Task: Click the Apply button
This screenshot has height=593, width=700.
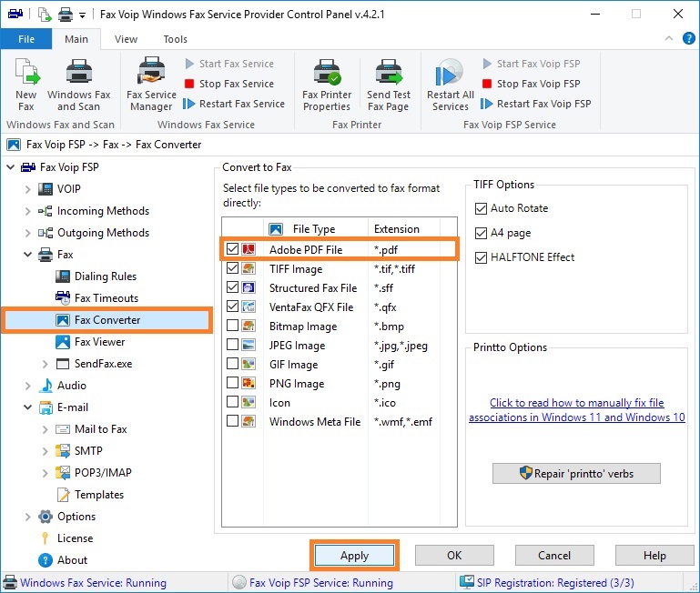Action: click(x=354, y=556)
